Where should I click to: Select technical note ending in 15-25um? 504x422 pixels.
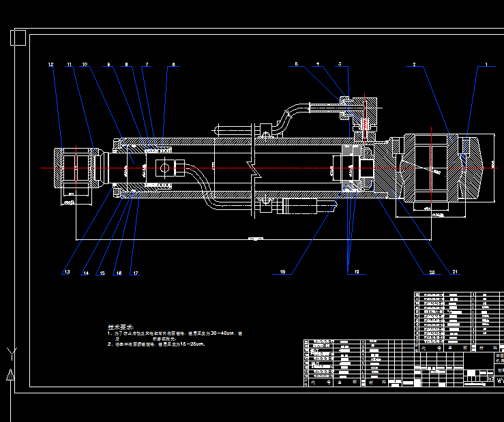point(156,344)
